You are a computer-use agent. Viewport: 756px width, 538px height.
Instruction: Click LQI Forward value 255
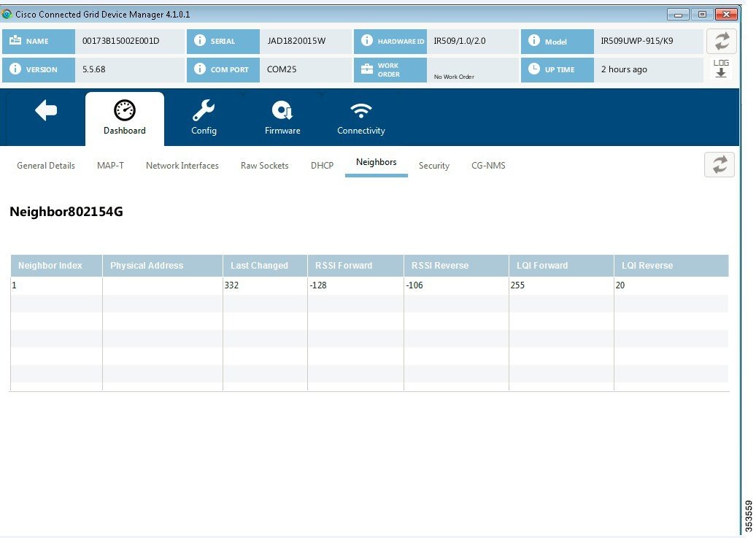(517, 285)
